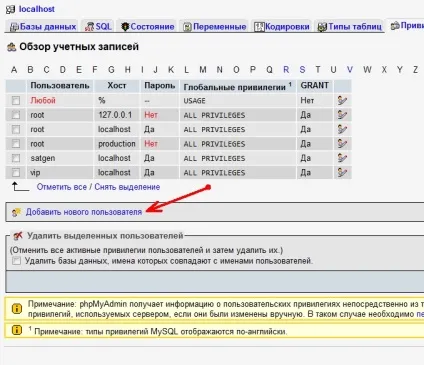Open the Привилегии tab
The height and width of the screenshot is (365, 424).
tap(407, 26)
